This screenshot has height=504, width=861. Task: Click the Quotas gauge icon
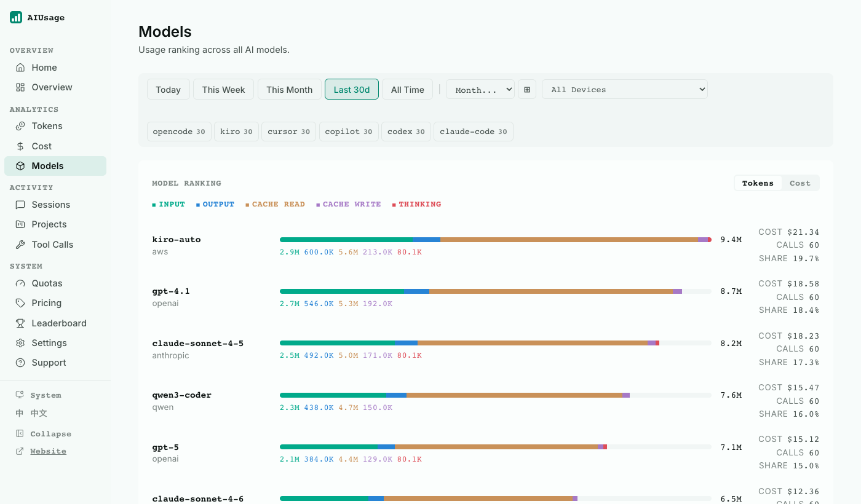coord(20,283)
